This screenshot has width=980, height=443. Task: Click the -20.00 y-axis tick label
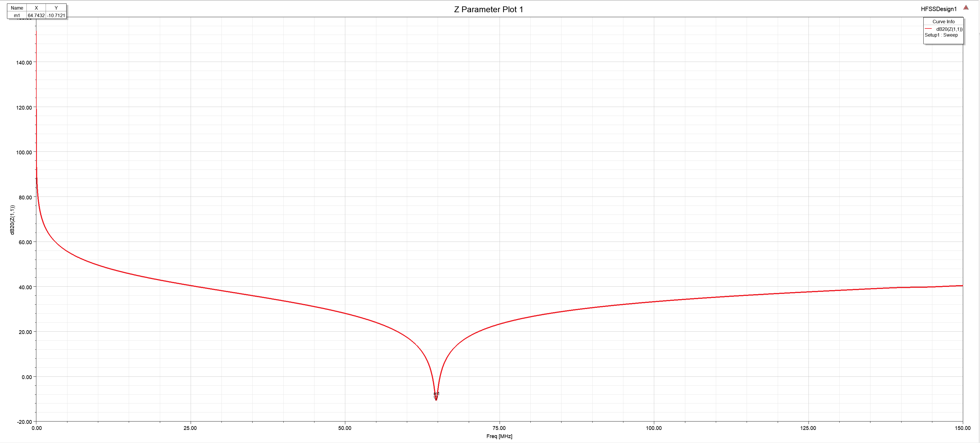click(x=24, y=422)
